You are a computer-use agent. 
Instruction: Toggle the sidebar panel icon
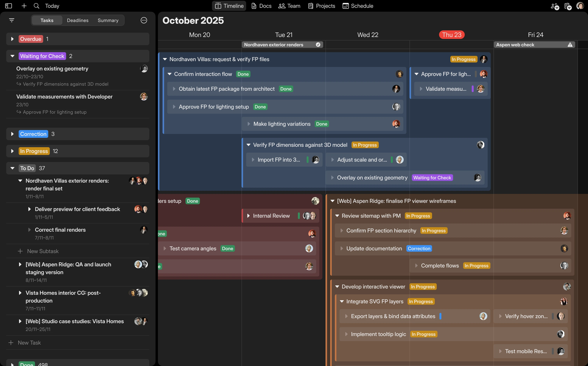tap(9, 6)
